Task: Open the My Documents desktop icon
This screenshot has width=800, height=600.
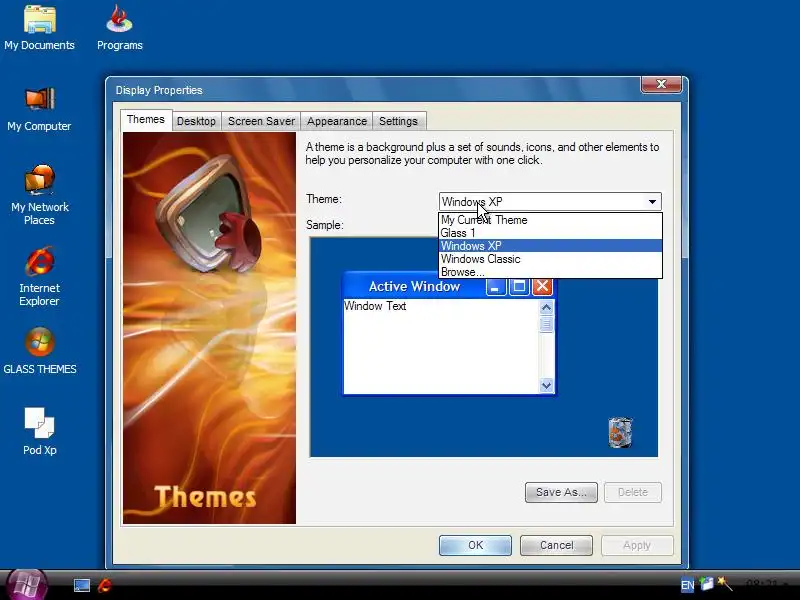Action: (x=39, y=28)
